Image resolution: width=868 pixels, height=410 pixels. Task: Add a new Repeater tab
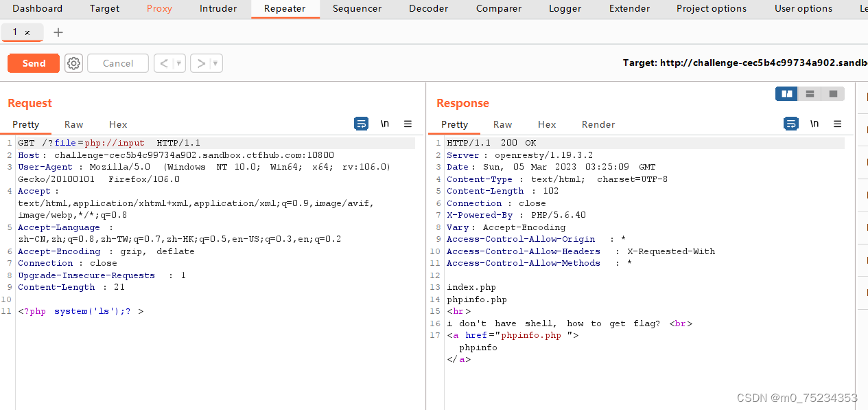pyautogui.click(x=58, y=32)
